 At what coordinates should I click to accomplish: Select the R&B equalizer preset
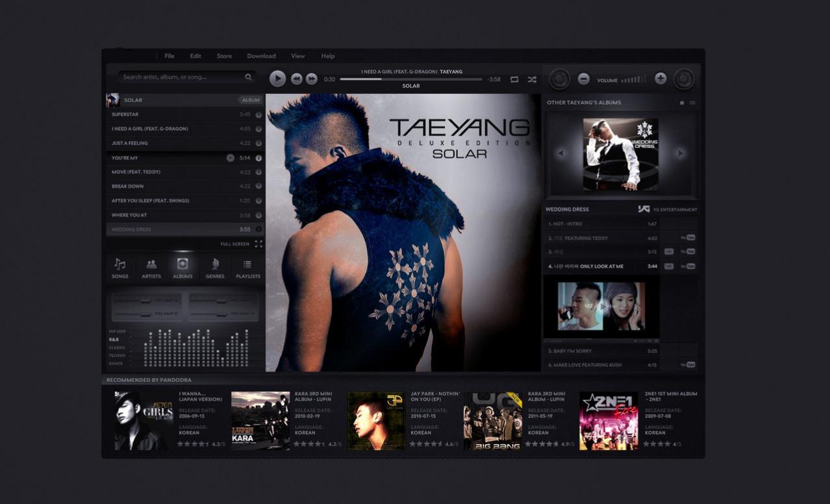coord(114,340)
